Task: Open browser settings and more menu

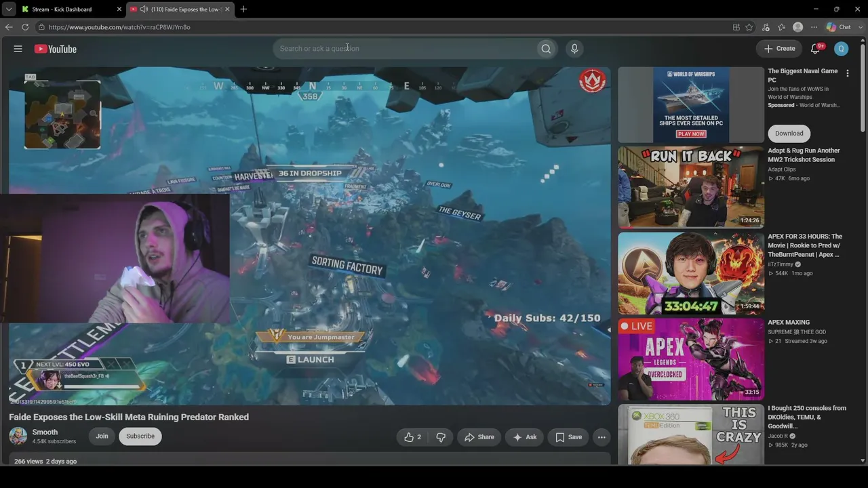Action: coord(813,27)
